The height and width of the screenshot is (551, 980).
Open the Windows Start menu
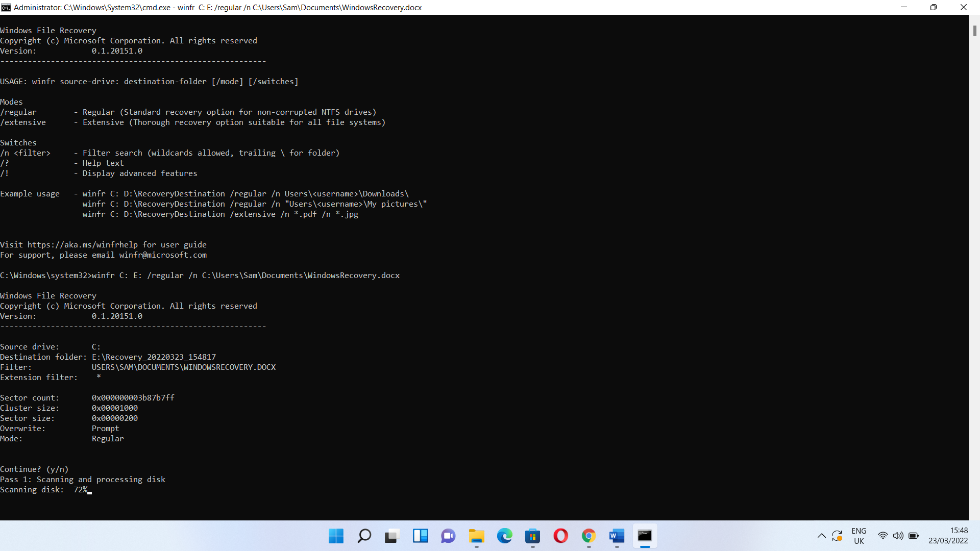point(336,536)
